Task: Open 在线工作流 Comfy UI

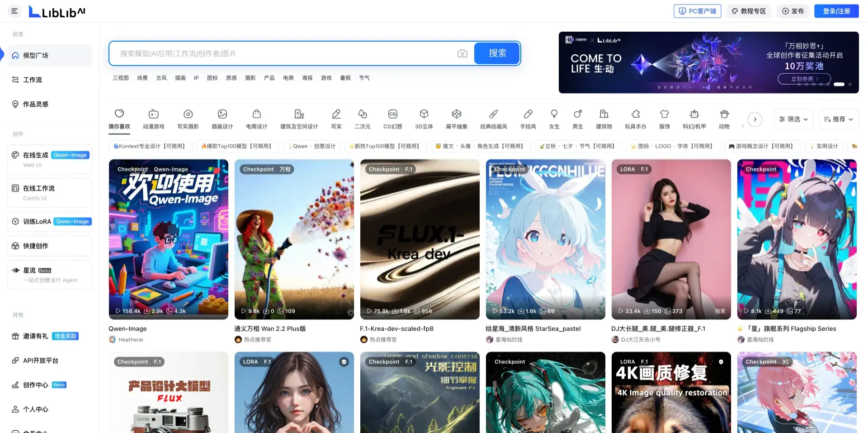Action: click(50, 193)
